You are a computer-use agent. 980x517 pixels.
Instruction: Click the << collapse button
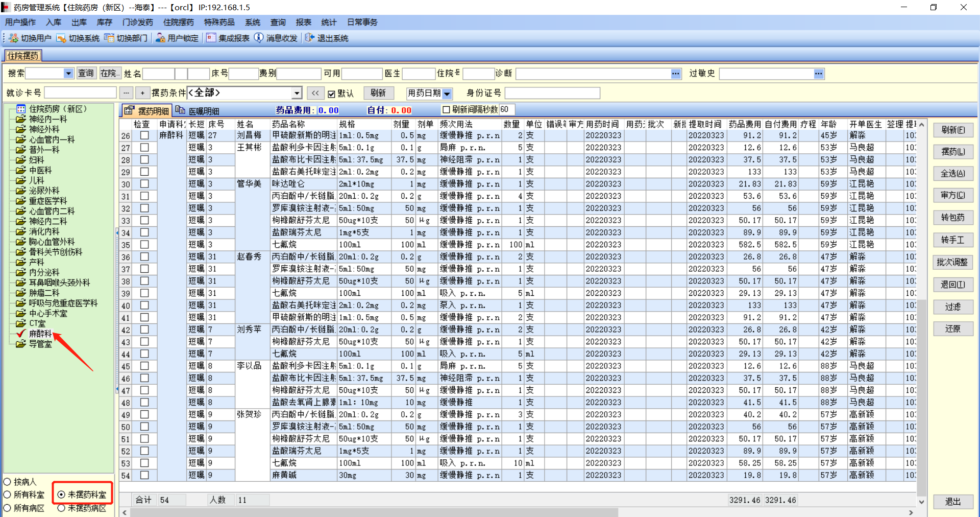click(x=315, y=93)
